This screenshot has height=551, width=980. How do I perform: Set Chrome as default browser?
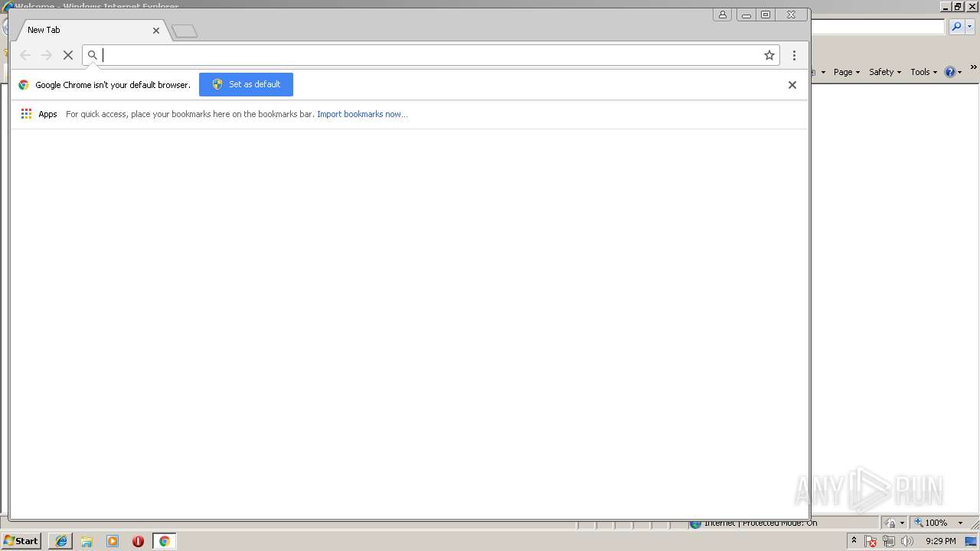tap(246, 84)
